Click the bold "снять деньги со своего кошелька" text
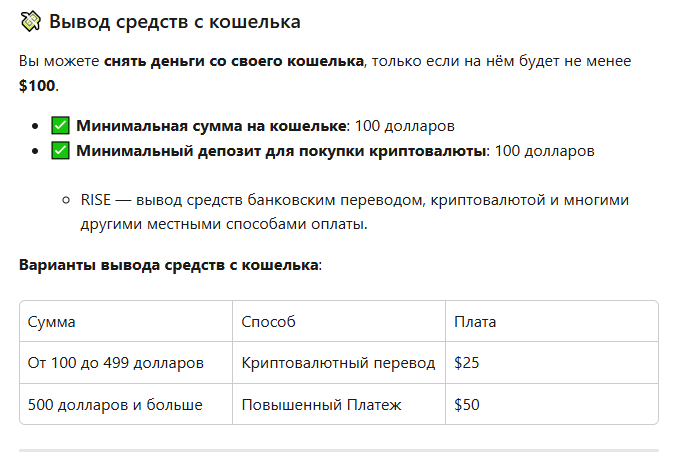Screen dimensions: 687x471 [234, 62]
